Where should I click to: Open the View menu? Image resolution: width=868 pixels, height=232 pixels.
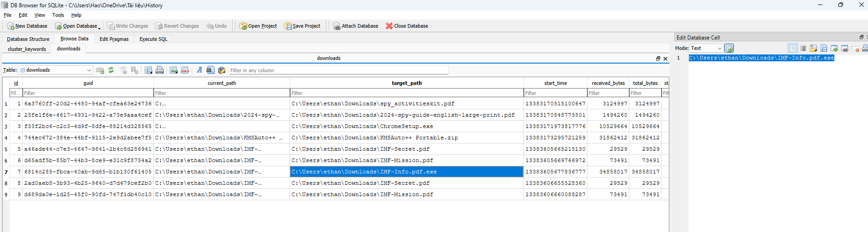pyautogui.click(x=40, y=15)
